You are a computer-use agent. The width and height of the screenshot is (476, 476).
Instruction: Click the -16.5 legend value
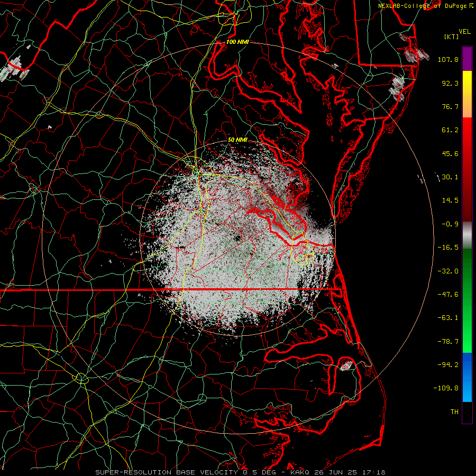448,248
